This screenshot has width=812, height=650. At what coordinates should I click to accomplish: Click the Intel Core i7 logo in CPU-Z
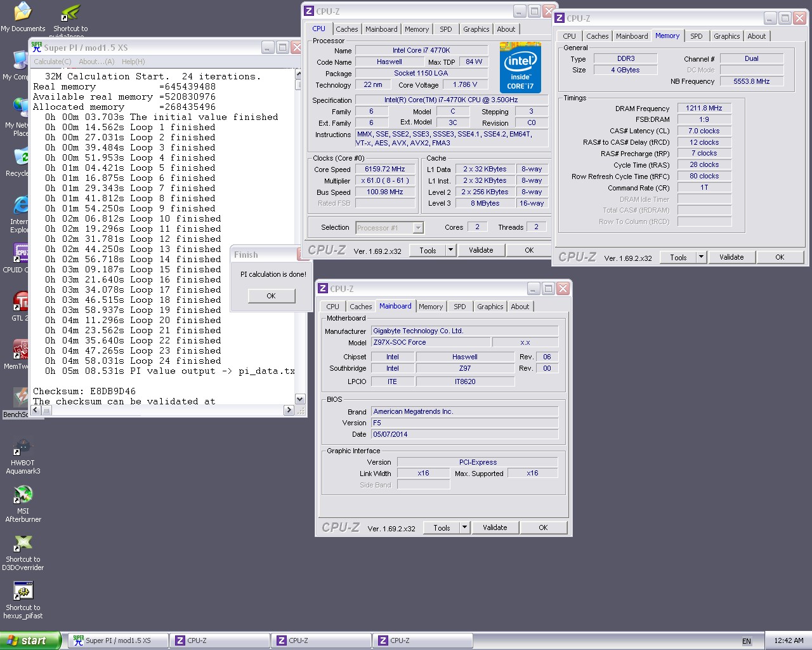tap(520, 67)
